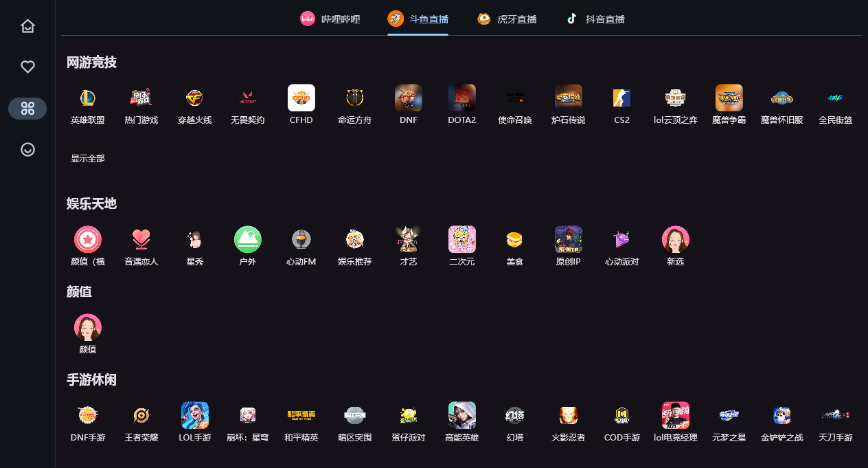Switch to the 虎牙直播 tab
Screen dimensions: 868x468
[x=507, y=19]
